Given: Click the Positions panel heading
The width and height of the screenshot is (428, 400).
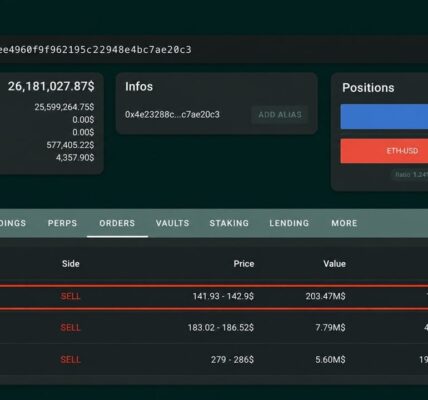Looking at the screenshot, I should [368, 88].
